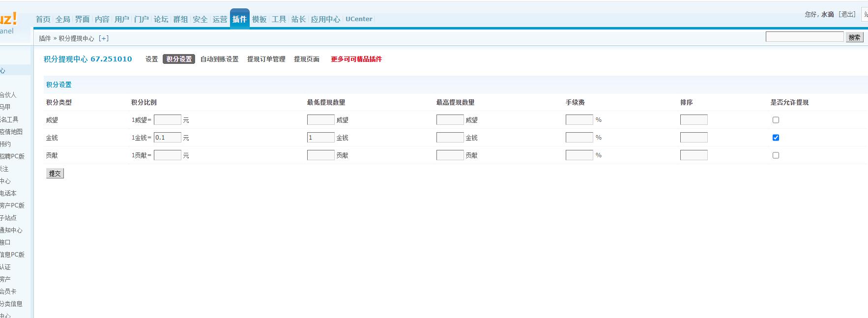Click the 搜索 search button
The image size is (868, 318).
pyautogui.click(x=854, y=37)
